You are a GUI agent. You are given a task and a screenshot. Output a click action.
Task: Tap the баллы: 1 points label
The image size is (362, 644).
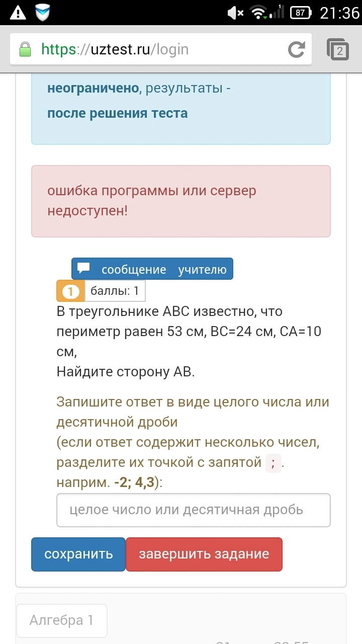(115, 291)
